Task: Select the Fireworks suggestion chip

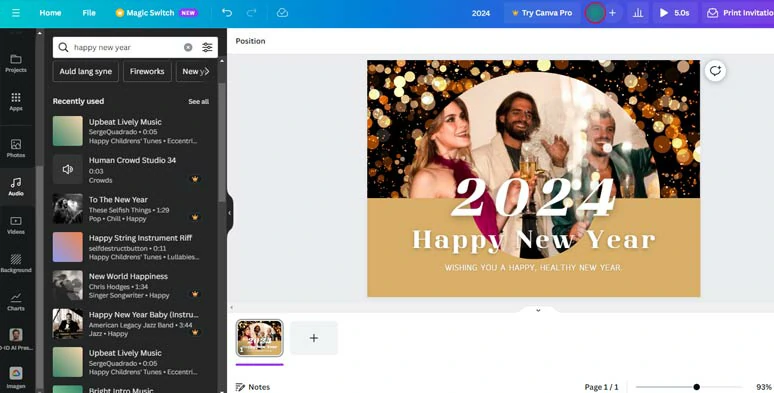Action: tap(147, 71)
